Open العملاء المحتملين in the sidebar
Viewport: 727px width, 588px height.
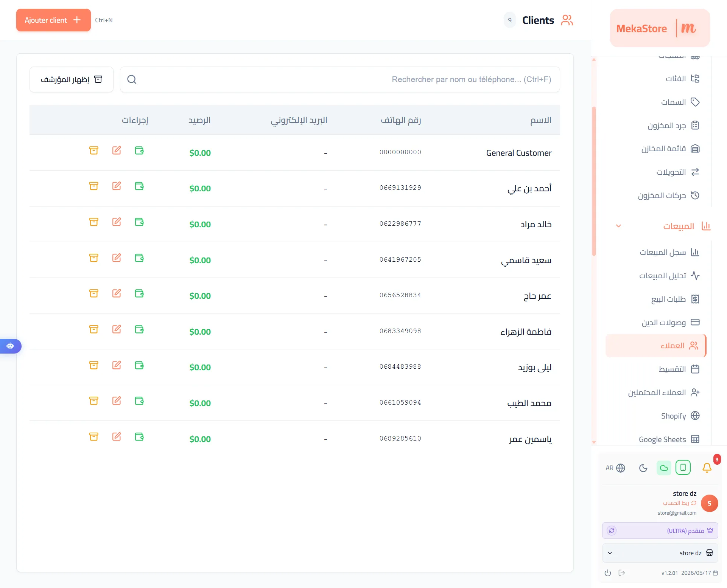coord(664,393)
